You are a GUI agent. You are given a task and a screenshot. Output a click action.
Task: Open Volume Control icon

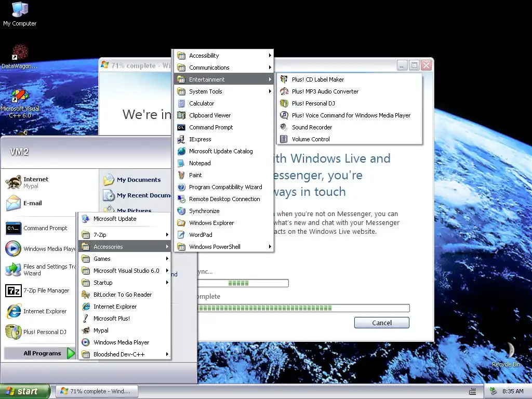(284, 139)
